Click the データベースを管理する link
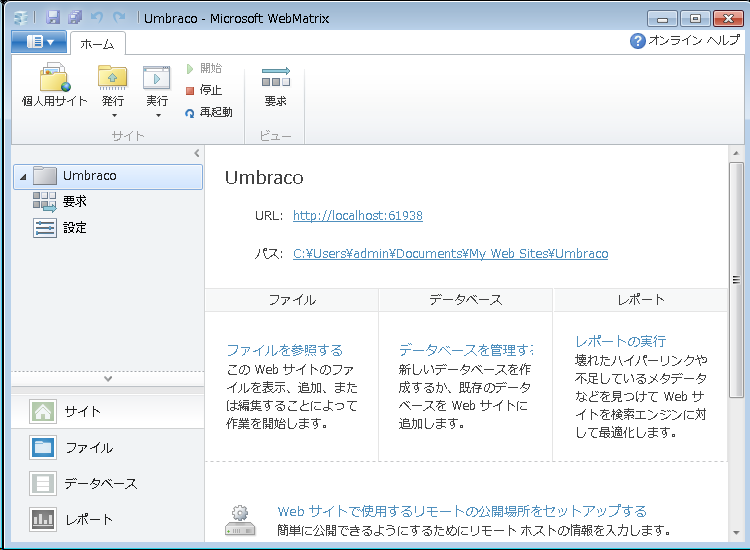This screenshot has height=550, width=750. [466, 350]
